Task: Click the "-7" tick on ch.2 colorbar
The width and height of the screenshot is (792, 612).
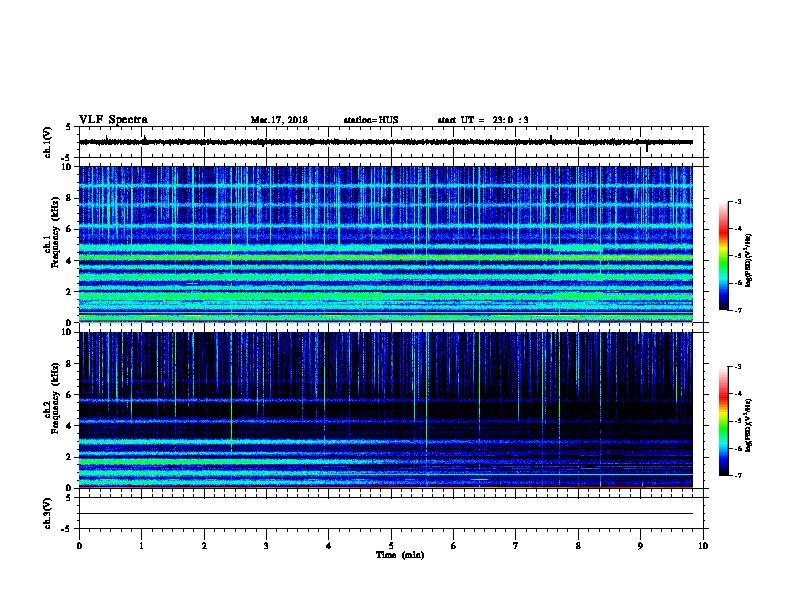Action: click(x=737, y=476)
